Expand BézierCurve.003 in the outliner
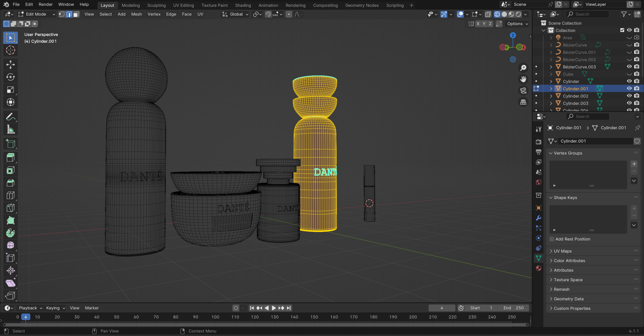The image size is (644, 336). [551, 67]
